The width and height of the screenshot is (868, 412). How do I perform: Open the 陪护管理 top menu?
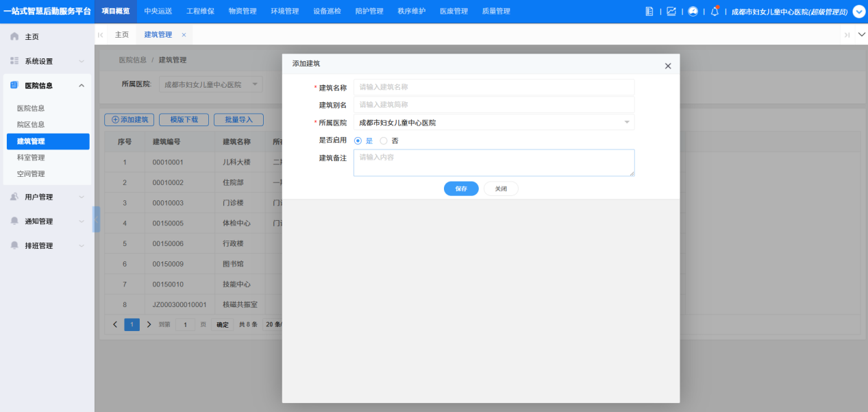(369, 12)
